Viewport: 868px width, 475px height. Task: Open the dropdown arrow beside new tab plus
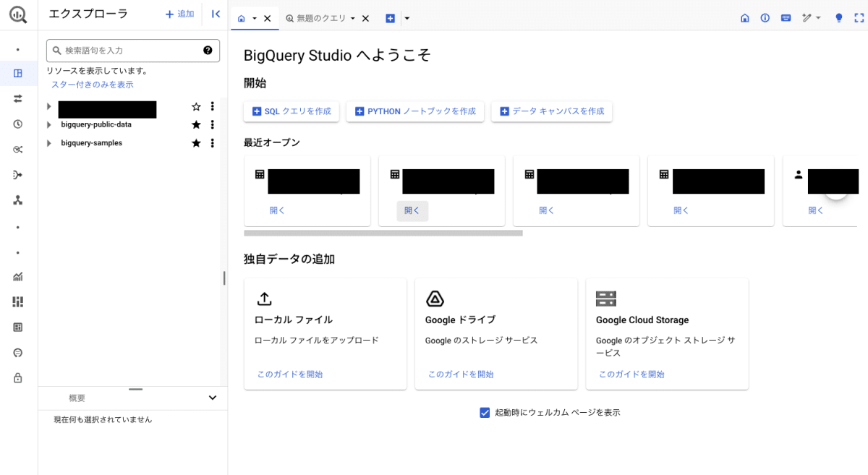pyautogui.click(x=407, y=18)
